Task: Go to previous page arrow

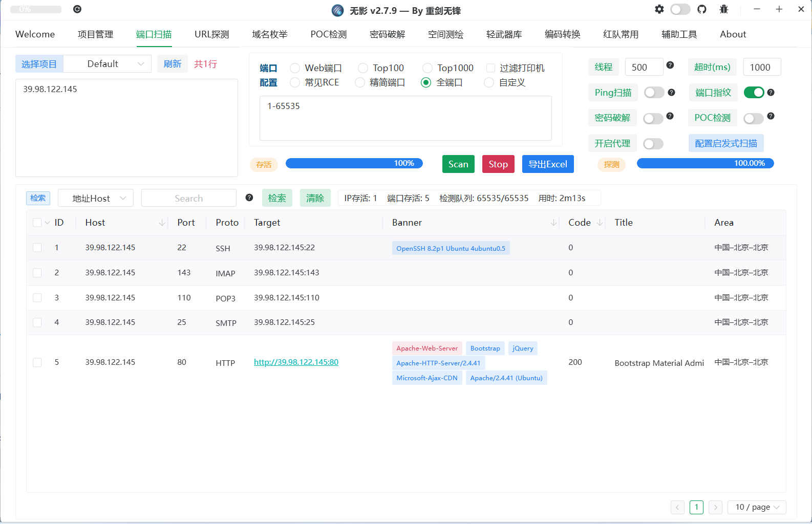Action: tap(677, 507)
